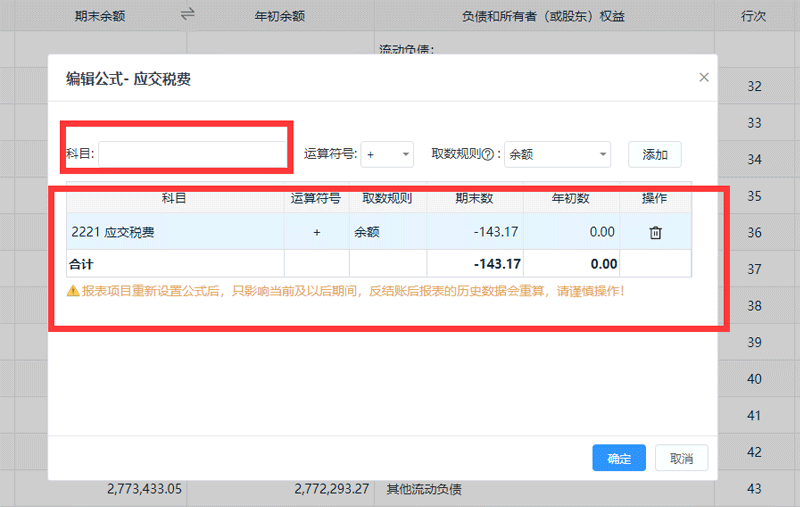This screenshot has width=800, height=507.
Task: Expand the 取数规则 余额 dropdown
Action: pyautogui.click(x=557, y=154)
